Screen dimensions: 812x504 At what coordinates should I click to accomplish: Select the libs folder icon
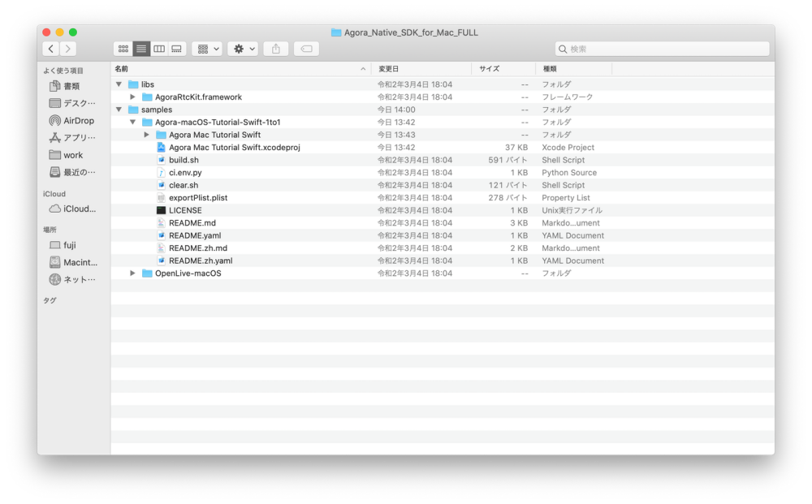[133, 84]
